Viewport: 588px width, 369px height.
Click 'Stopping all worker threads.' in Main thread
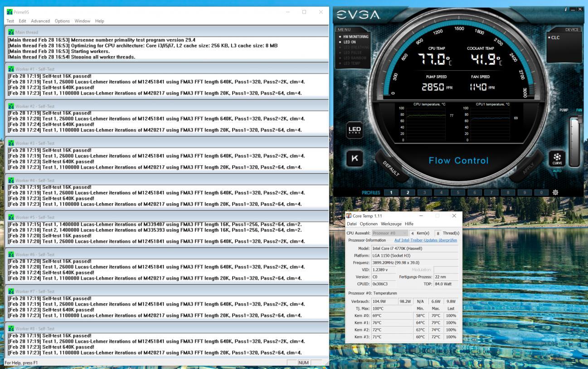103,57
